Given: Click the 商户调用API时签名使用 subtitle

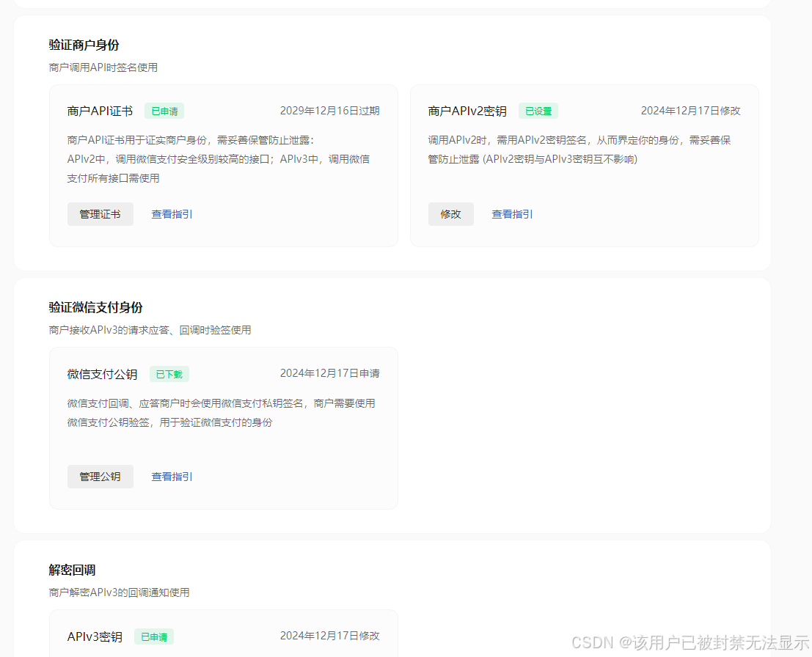Looking at the screenshot, I should coord(103,67).
